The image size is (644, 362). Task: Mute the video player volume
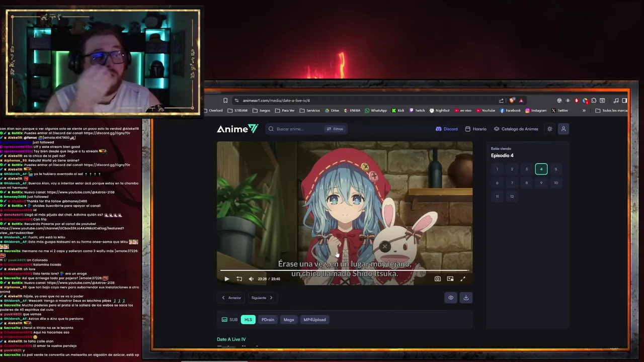[251, 279]
